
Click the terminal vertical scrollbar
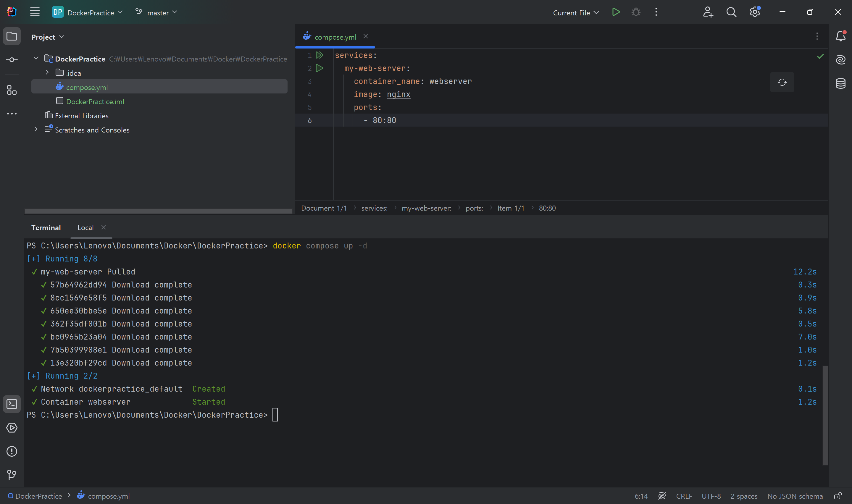click(825, 415)
